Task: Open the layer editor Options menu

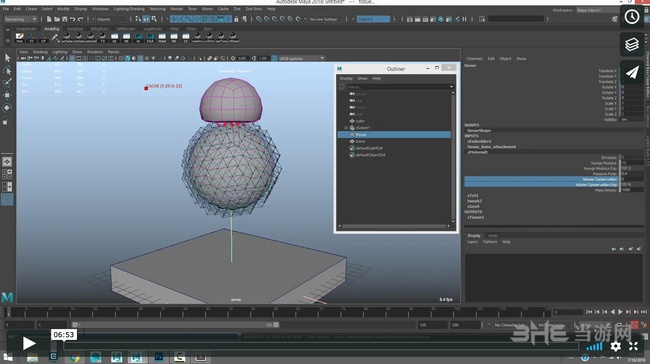Action: click(x=490, y=242)
